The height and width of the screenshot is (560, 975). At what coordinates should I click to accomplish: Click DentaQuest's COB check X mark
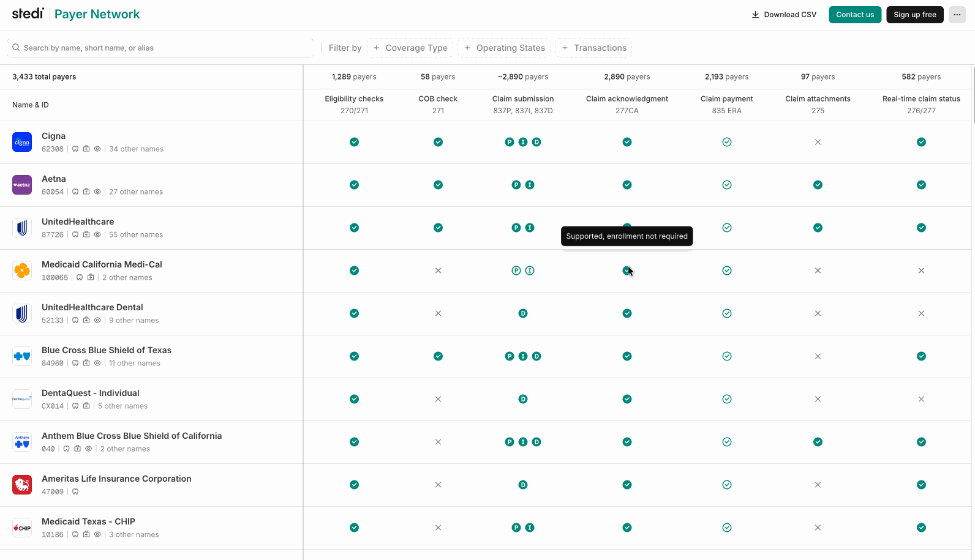438,399
